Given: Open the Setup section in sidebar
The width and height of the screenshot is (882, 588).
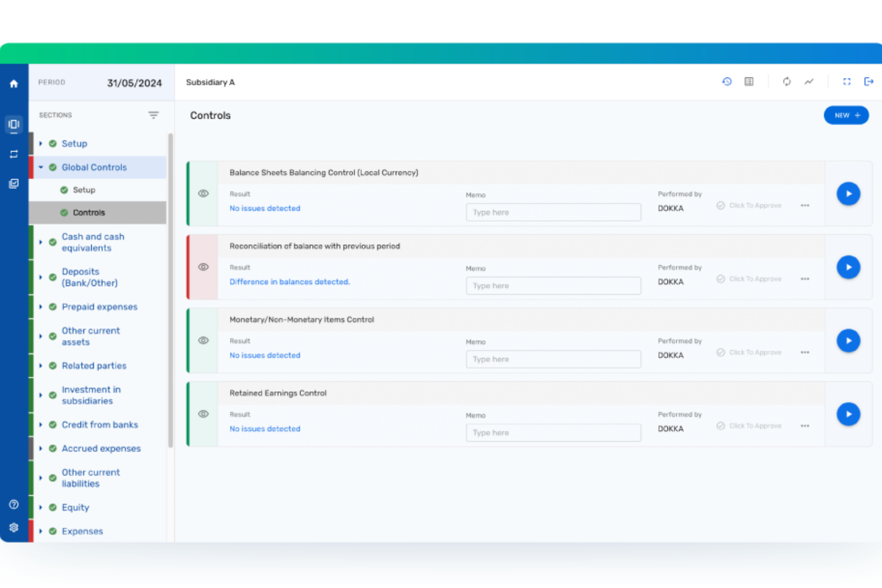Looking at the screenshot, I should [x=74, y=143].
